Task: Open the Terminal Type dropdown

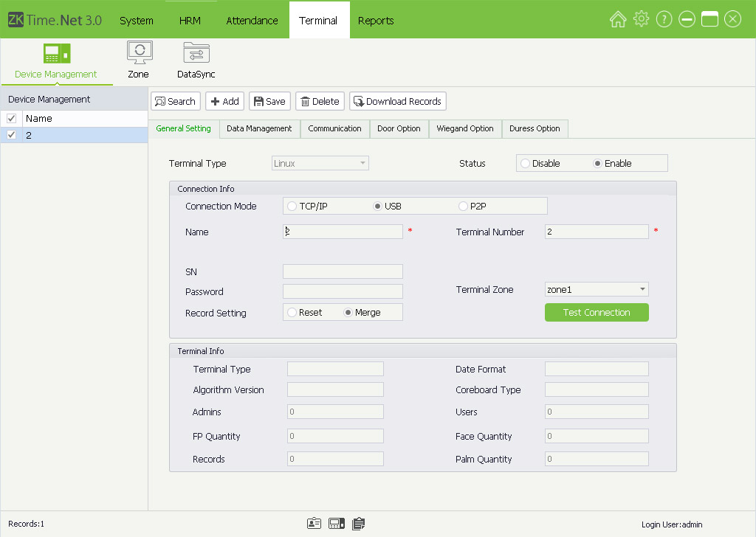Action: 362,164
